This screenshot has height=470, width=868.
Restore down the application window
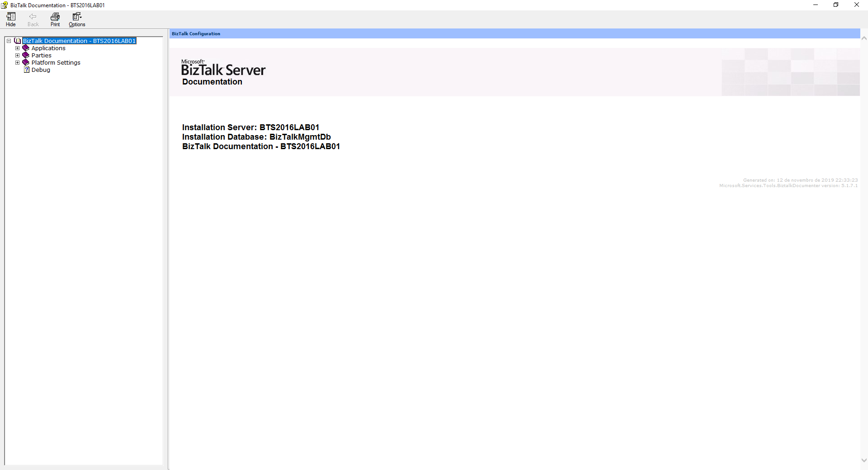coord(836,5)
